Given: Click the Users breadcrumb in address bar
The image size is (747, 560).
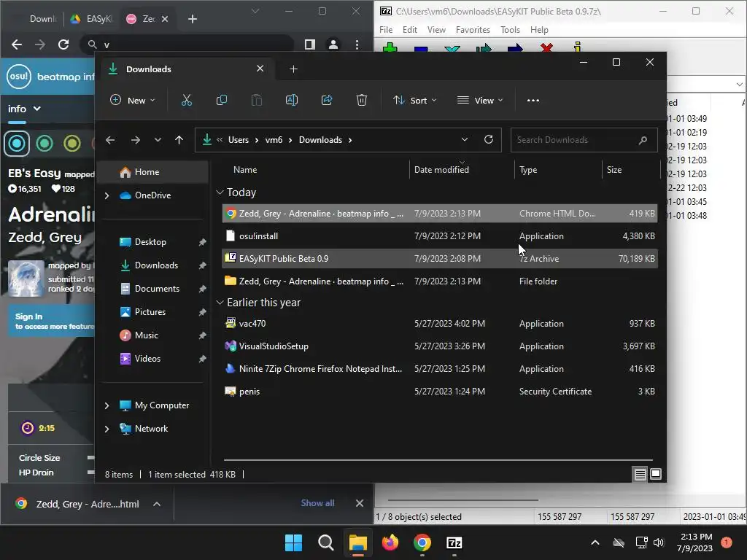Looking at the screenshot, I should tap(239, 140).
